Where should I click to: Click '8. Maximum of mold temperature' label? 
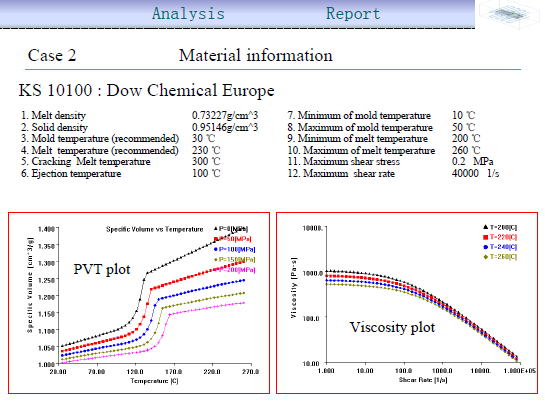click(360, 127)
